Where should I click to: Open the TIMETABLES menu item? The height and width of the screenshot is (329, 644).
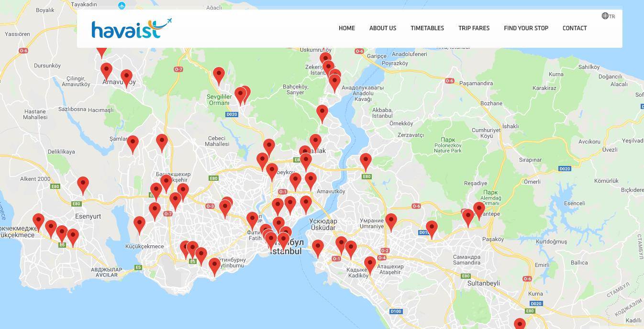coord(427,28)
